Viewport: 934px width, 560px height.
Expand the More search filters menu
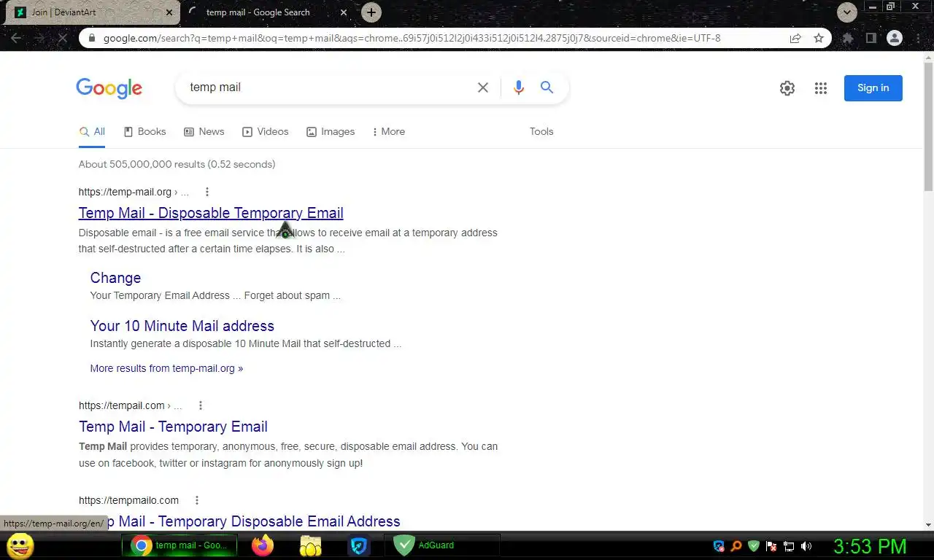pos(388,132)
